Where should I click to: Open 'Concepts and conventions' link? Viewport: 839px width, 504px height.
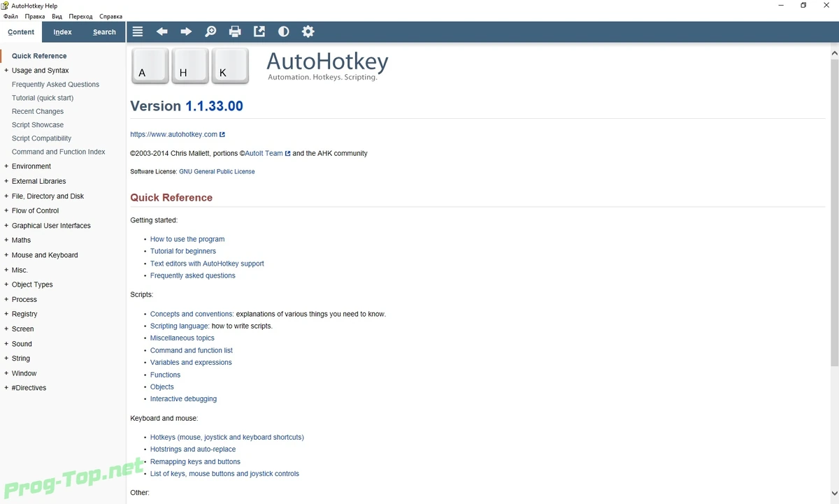tap(192, 314)
